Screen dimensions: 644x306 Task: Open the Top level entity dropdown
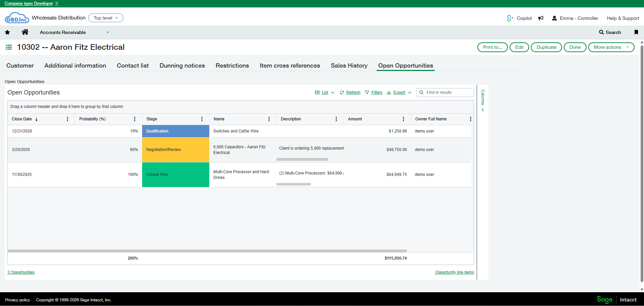click(106, 18)
